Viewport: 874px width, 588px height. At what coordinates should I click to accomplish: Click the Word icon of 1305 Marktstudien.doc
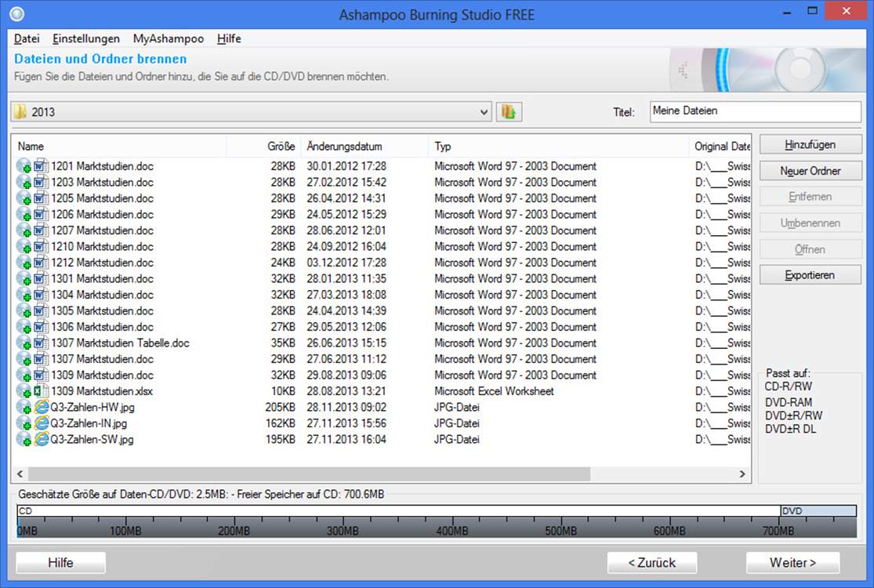tap(41, 311)
